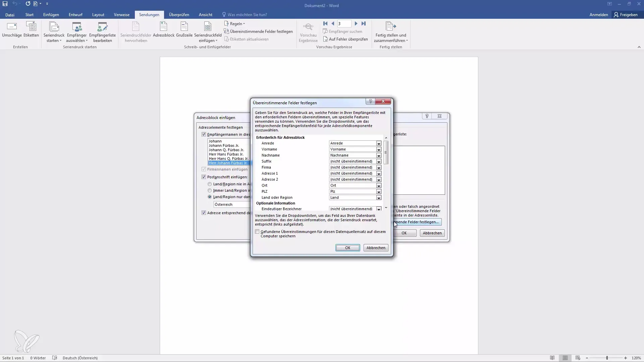Toggle the Gefundene Übereinstimmungen speichern checkbox
The height and width of the screenshot is (362, 644).
[x=257, y=232]
